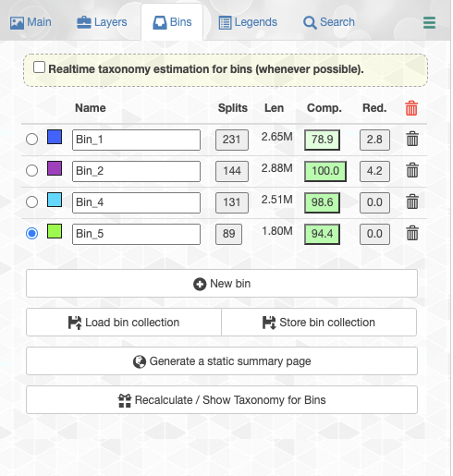Remove Bin_5 with its trash icon

(x=412, y=233)
